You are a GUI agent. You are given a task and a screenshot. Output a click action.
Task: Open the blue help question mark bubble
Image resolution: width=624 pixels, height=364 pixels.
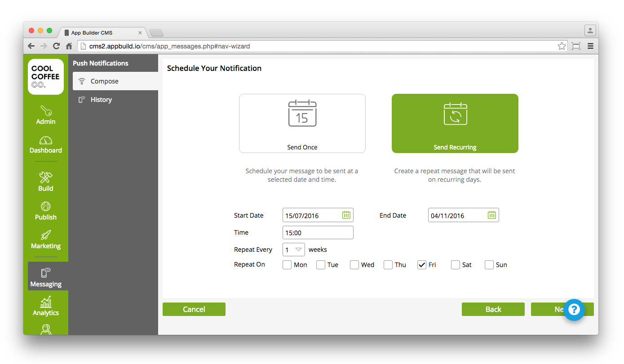point(574,310)
